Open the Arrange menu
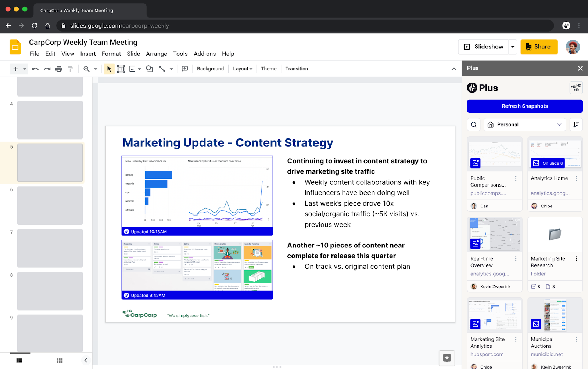 click(x=157, y=54)
